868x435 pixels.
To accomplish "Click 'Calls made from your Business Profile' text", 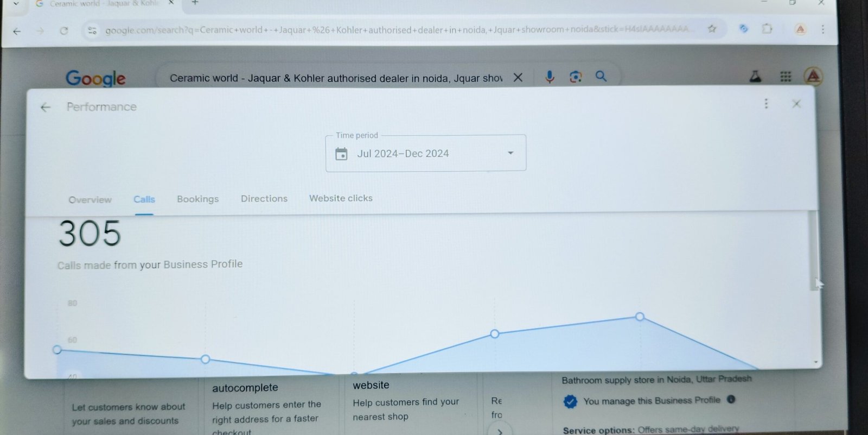I will (x=150, y=264).
